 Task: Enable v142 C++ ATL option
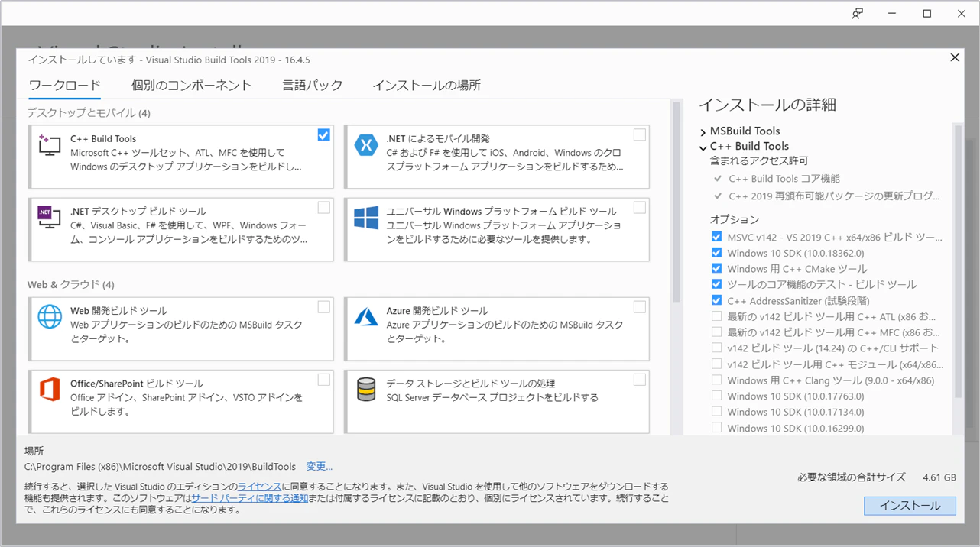pos(716,316)
